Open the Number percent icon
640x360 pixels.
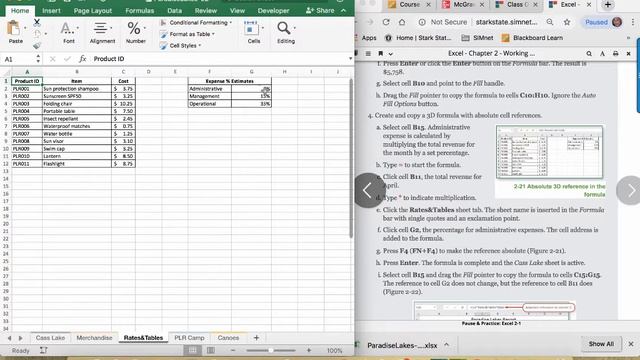pyautogui.click(x=133, y=29)
